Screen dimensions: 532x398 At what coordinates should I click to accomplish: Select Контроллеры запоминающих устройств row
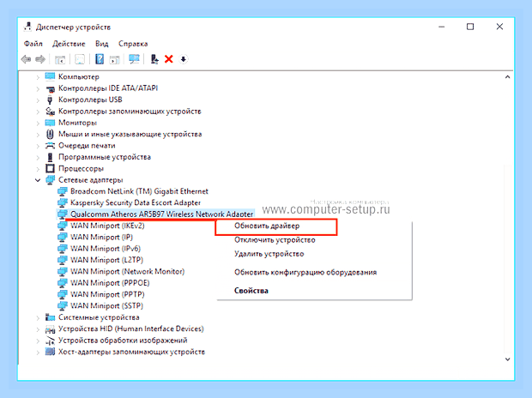tap(130, 112)
